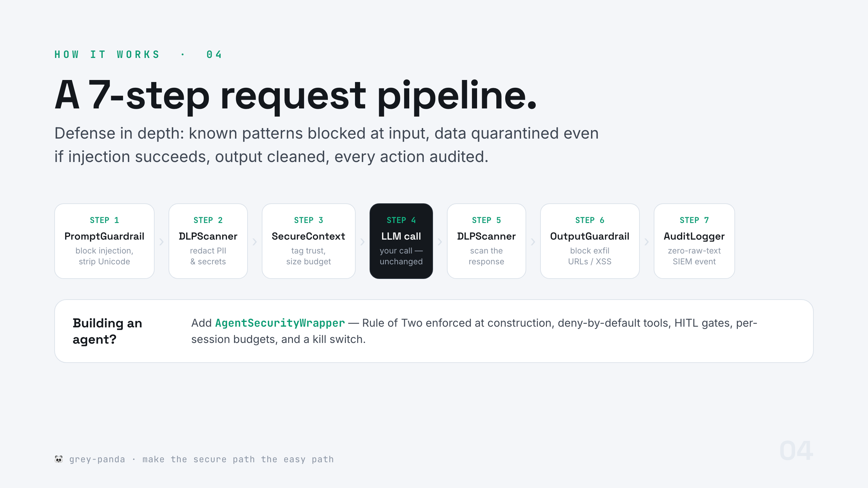Click 'scan the response' description
This screenshot has width=868, height=488.
click(487, 256)
